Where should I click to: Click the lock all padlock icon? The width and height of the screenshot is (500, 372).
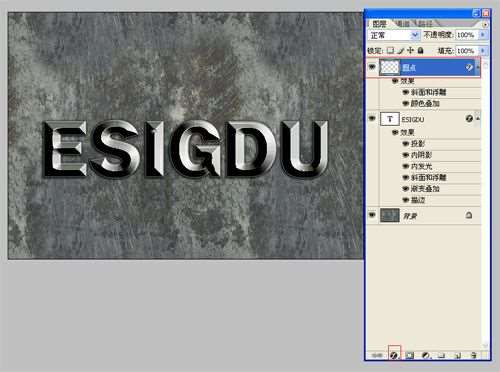pos(421,50)
